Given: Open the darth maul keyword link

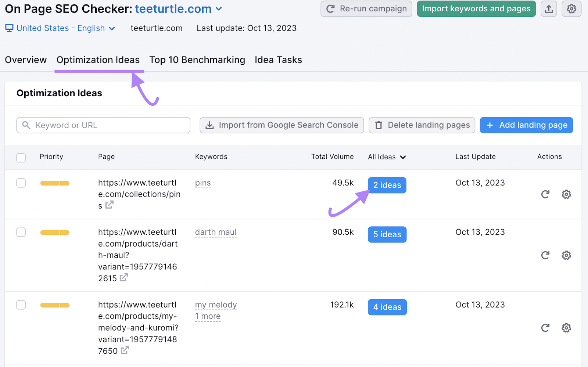Looking at the screenshot, I should click(x=216, y=232).
